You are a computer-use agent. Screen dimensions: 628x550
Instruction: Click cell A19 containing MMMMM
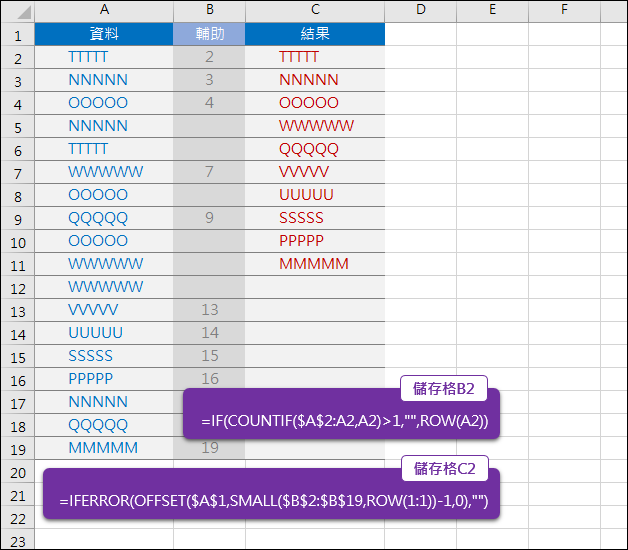click(104, 448)
